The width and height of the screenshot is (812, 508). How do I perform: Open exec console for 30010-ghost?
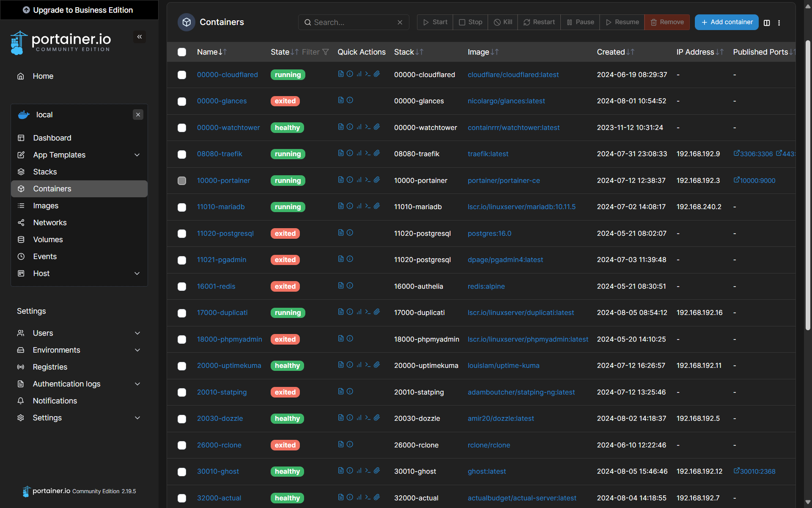point(368,471)
